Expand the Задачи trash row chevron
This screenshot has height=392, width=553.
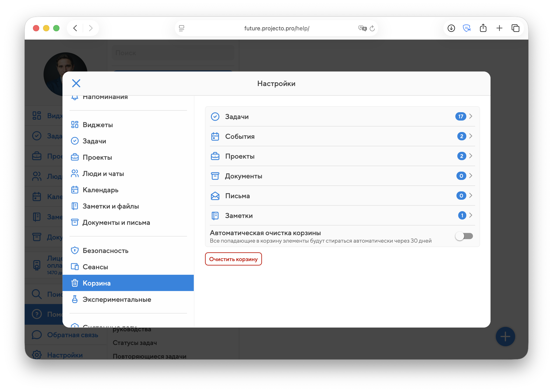(x=471, y=116)
